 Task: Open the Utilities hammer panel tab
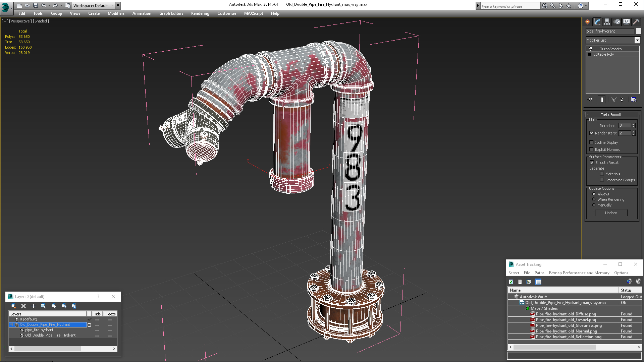(x=636, y=22)
